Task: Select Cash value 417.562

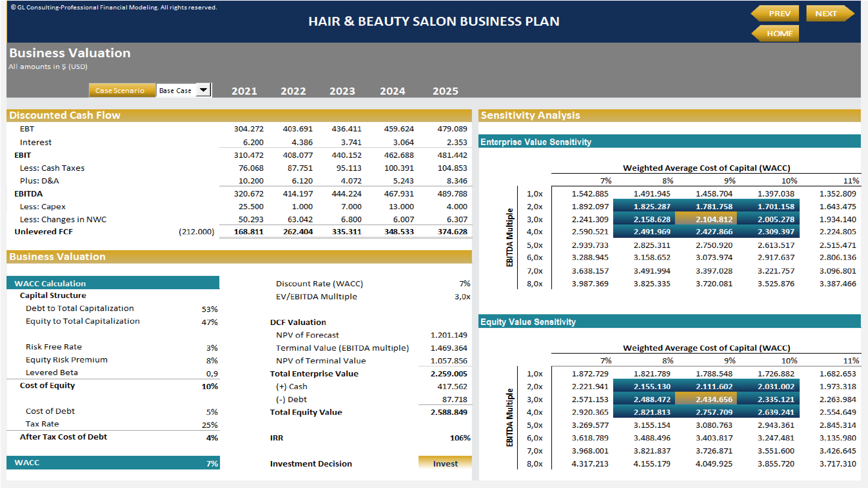Action: 452,386
